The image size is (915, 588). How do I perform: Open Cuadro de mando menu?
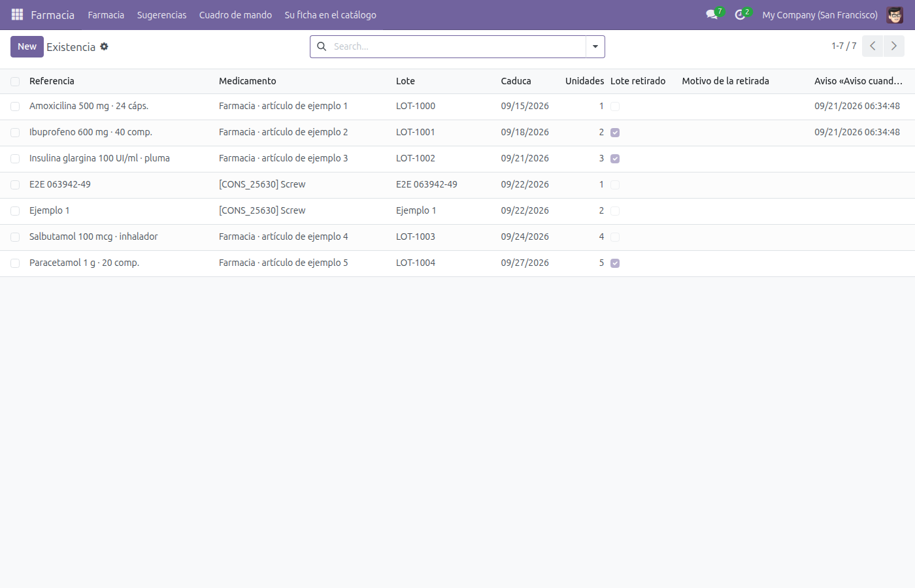point(235,14)
